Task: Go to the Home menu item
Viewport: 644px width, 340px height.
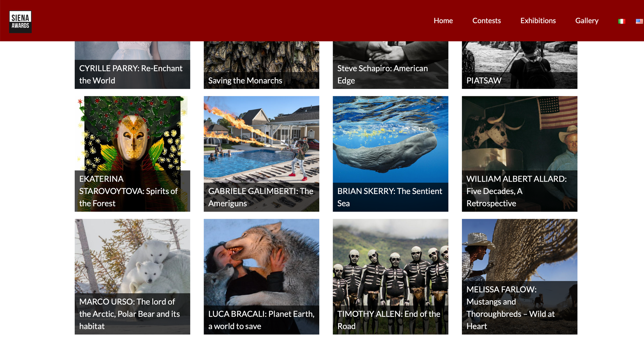Action: (x=443, y=21)
